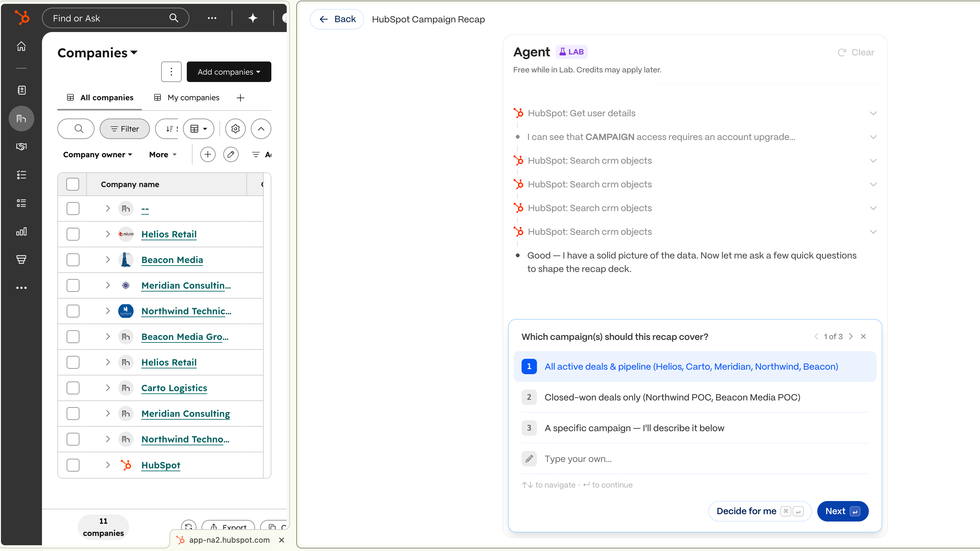This screenshot has height=551, width=980.
Task: Add a new view with plus icon
Action: pos(240,98)
